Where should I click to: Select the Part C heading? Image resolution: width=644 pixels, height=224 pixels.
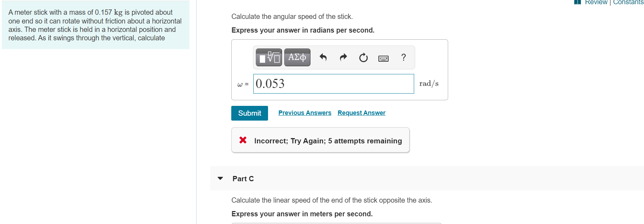[242, 178]
